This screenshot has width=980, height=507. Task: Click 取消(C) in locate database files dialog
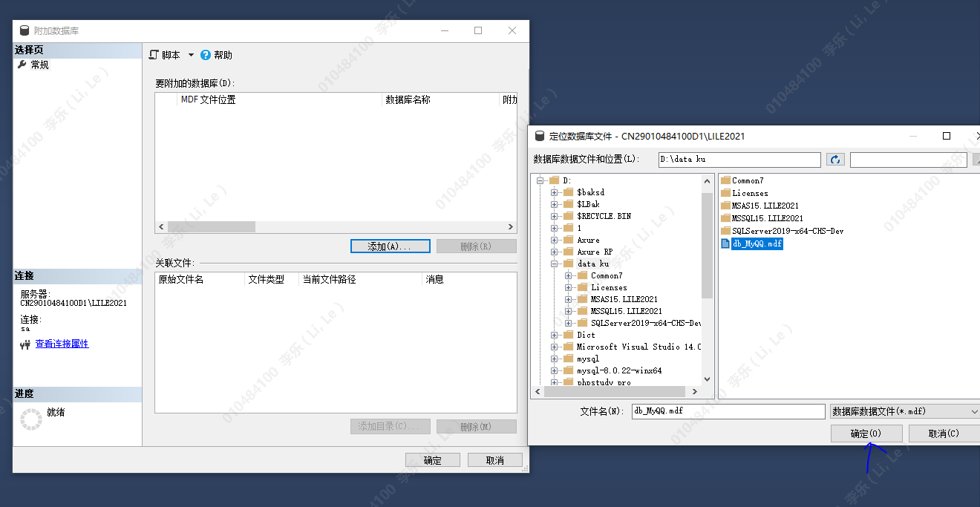pos(944,434)
